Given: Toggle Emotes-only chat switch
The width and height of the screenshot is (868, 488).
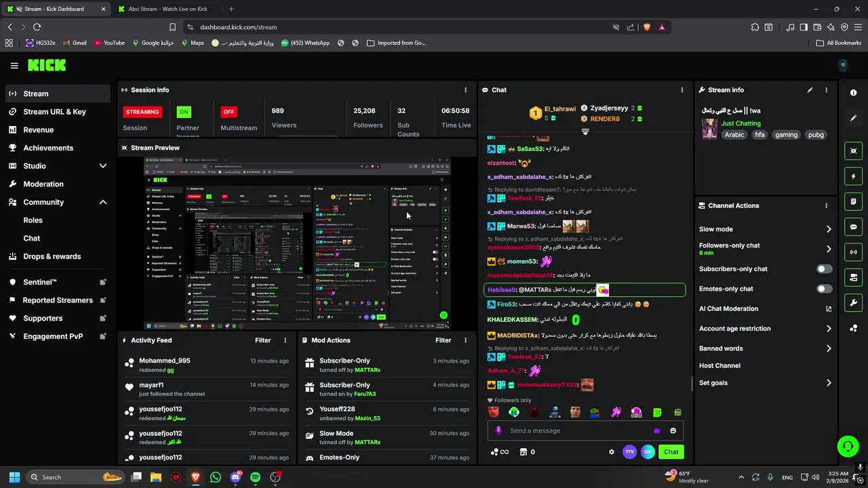Looking at the screenshot, I should coord(825,289).
